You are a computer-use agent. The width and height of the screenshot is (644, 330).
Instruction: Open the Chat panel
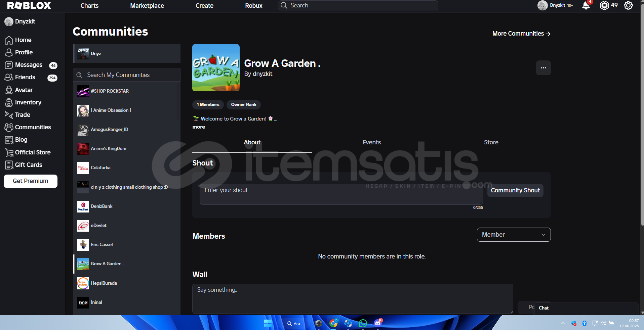tap(586, 308)
